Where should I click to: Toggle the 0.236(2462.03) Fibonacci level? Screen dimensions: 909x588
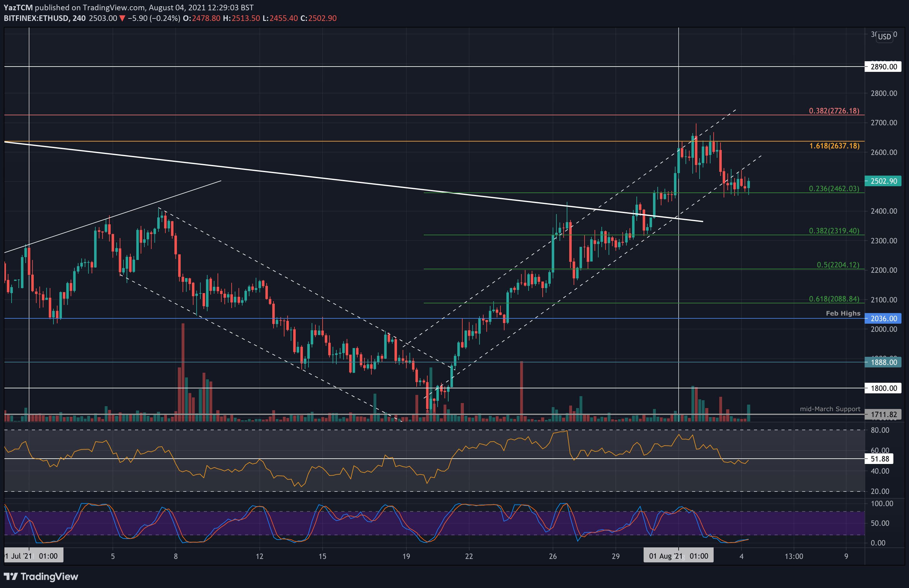point(834,189)
